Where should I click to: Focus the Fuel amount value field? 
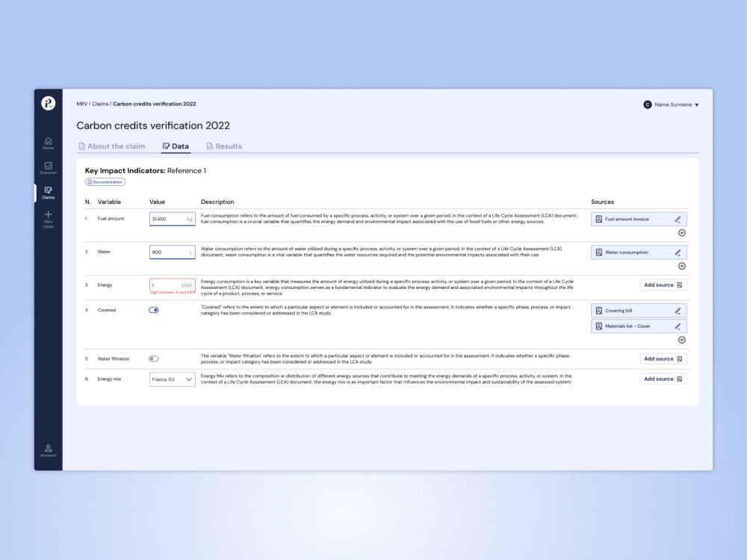tap(172, 219)
